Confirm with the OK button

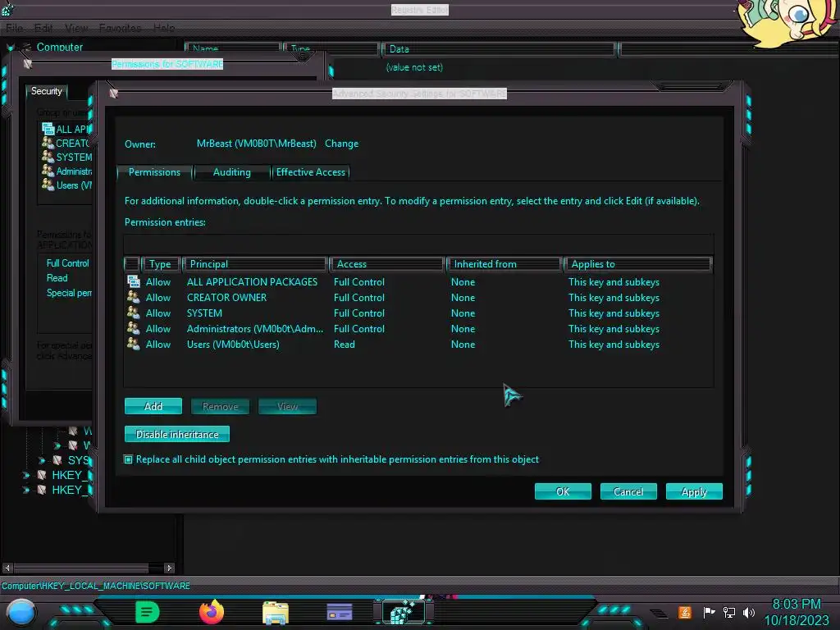[x=563, y=491]
